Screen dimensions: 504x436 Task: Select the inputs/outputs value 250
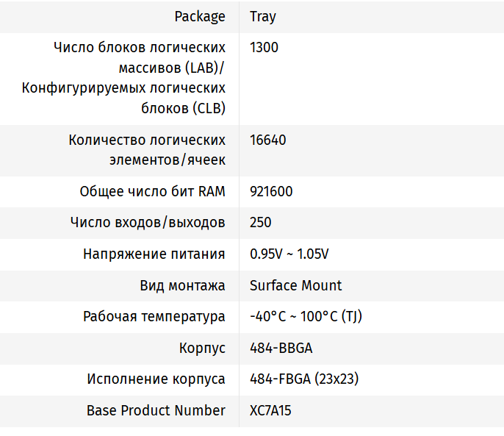point(260,222)
